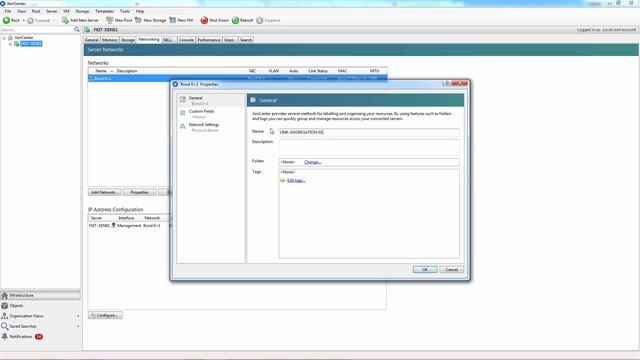Click the Properties button under Networks

pyautogui.click(x=139, y=192)
